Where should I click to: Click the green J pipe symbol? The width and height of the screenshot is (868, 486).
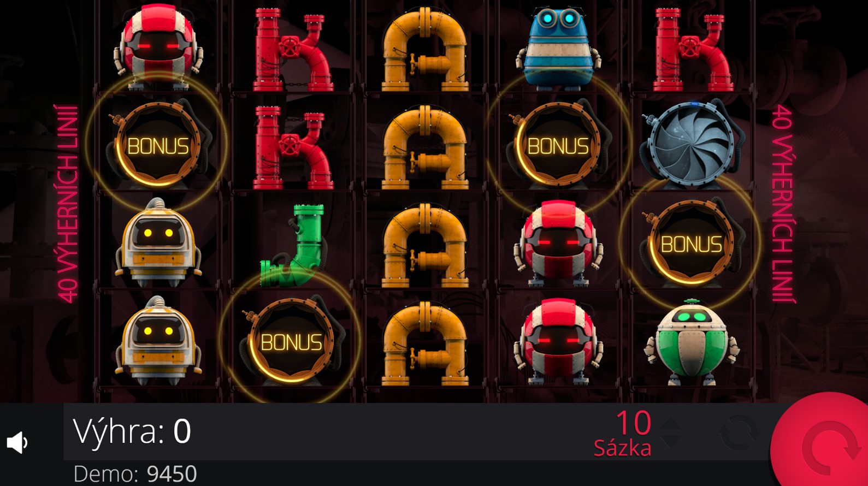(293, 246)
